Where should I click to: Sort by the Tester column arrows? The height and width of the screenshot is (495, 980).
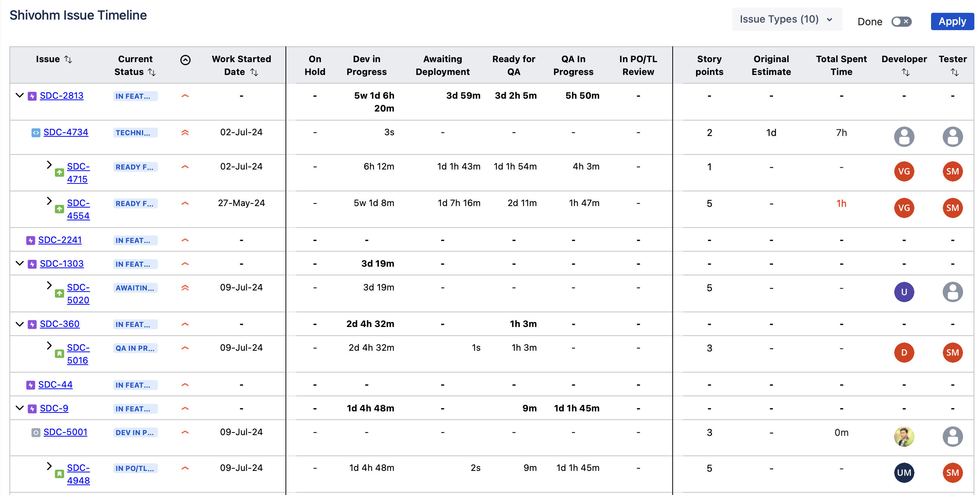[x=954, y=72]
